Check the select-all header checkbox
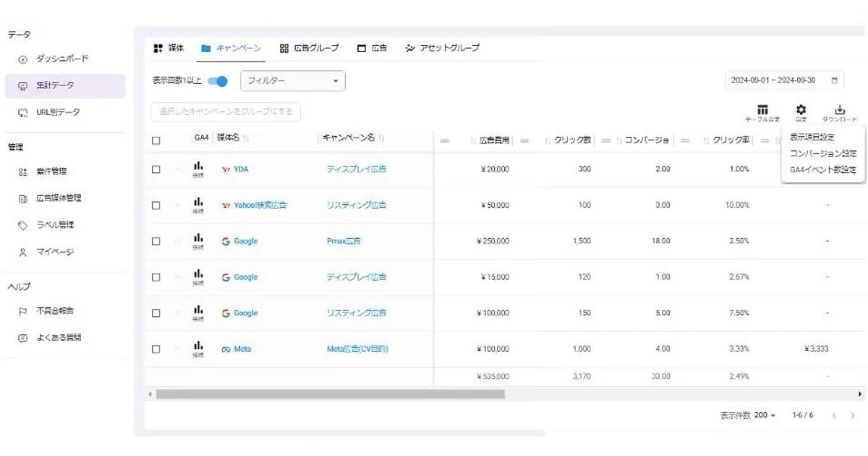This screenshot has height=456, width=868. [x=156, y=140]
